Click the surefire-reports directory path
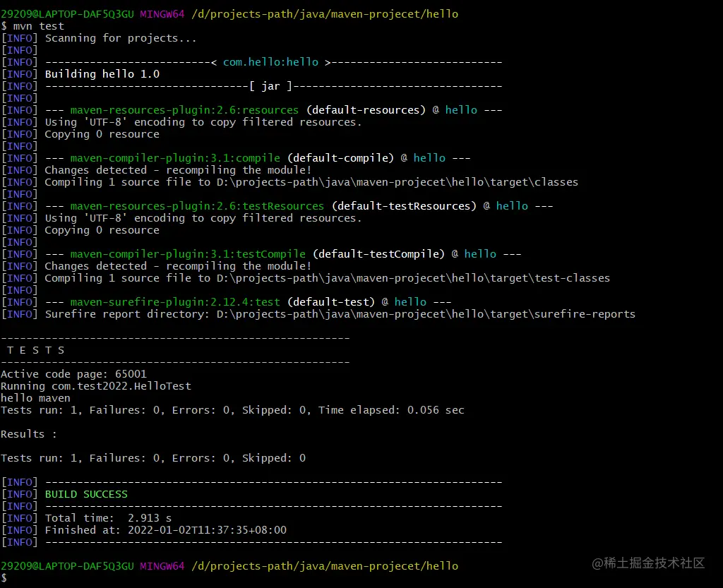Screen dimensions: 723x588 [426, 314]
